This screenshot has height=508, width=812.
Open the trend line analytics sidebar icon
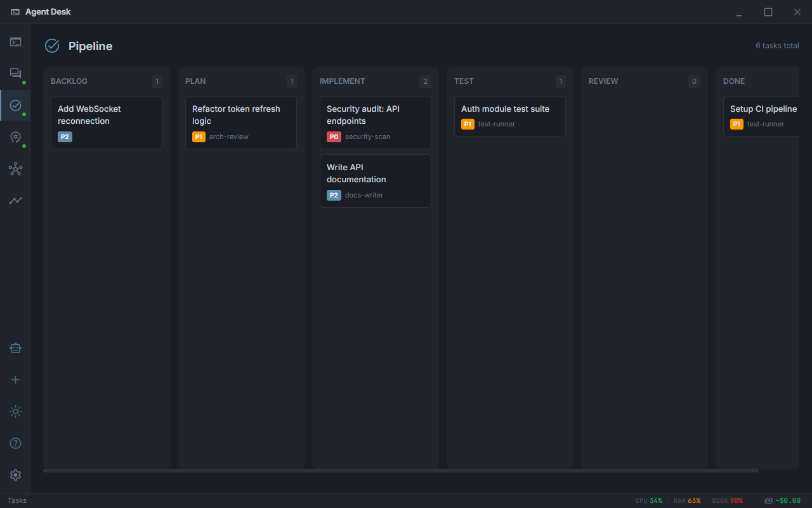(15, 201)
